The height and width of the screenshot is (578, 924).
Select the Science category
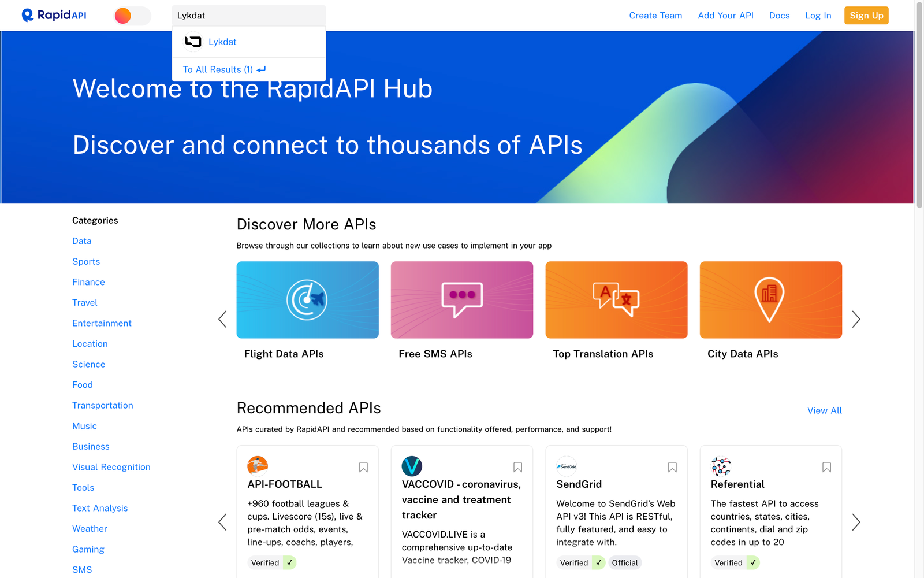coord(89,364)
